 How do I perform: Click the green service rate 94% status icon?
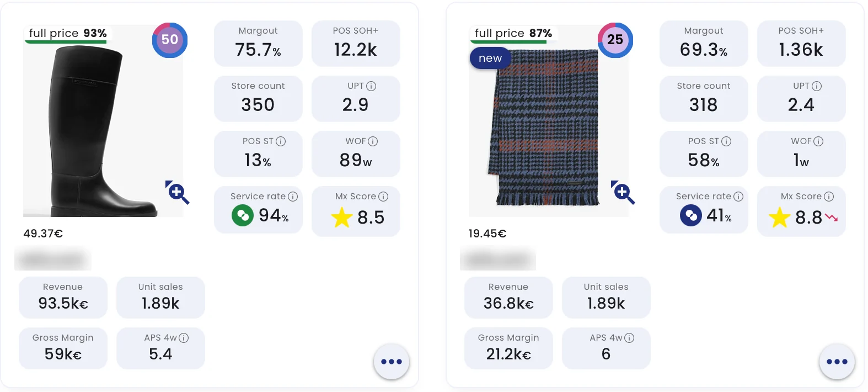(243, 215)
